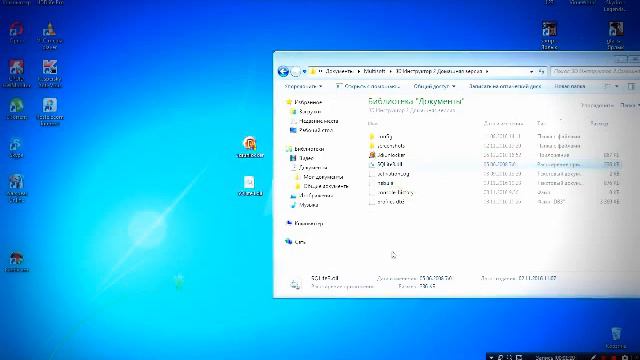Select the Skype desktop shortcut

point(16,148)
